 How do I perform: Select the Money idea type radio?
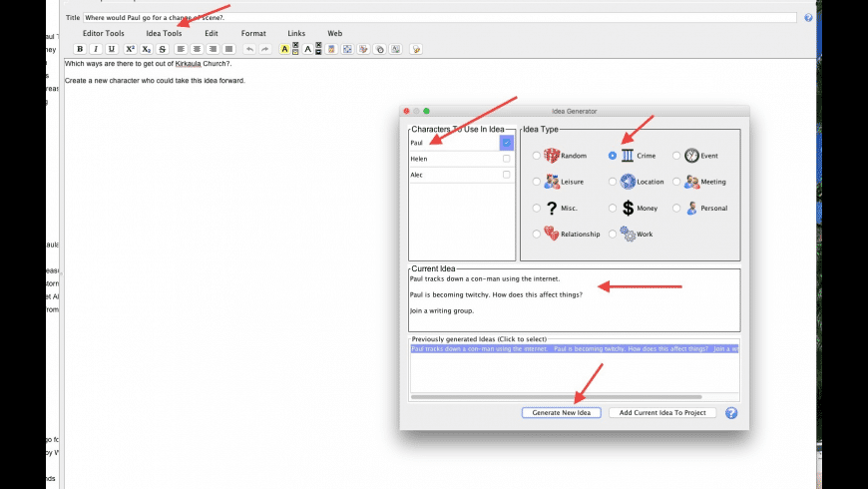coord(613,209)
